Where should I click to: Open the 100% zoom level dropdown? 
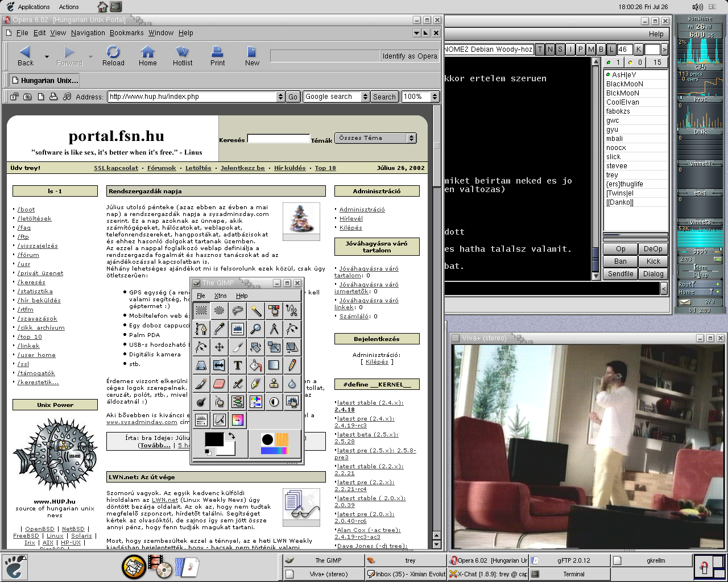click(435, 97)
